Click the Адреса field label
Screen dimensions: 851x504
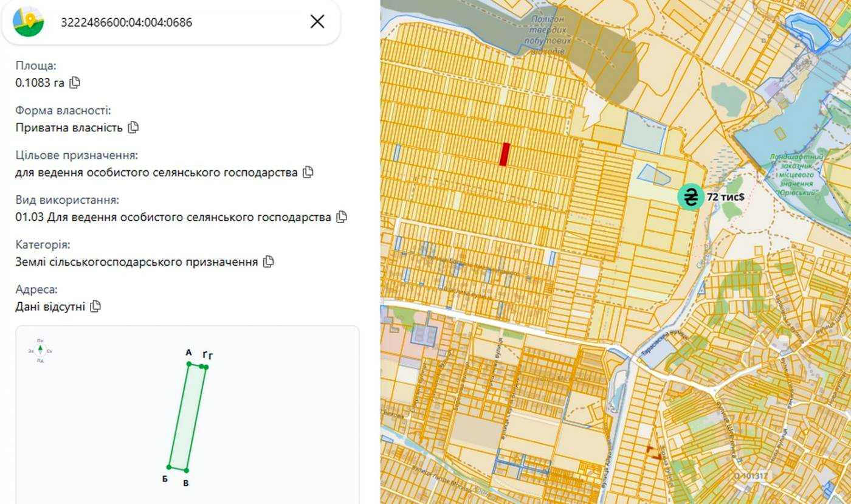point(36,290)
